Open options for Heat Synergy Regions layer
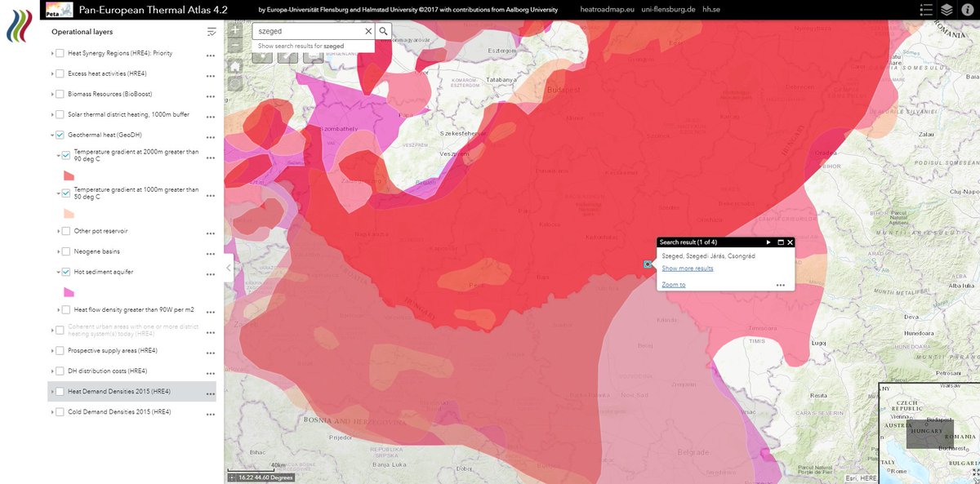 [211, 54]
